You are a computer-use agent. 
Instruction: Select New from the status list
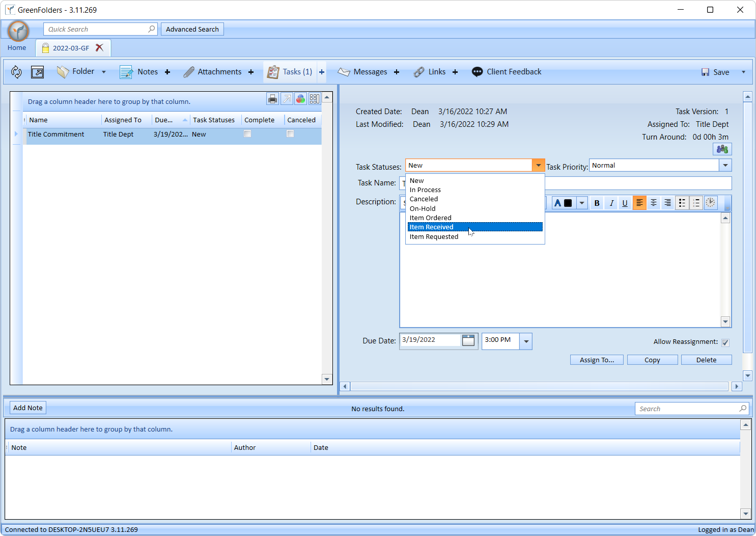point(475,181)
